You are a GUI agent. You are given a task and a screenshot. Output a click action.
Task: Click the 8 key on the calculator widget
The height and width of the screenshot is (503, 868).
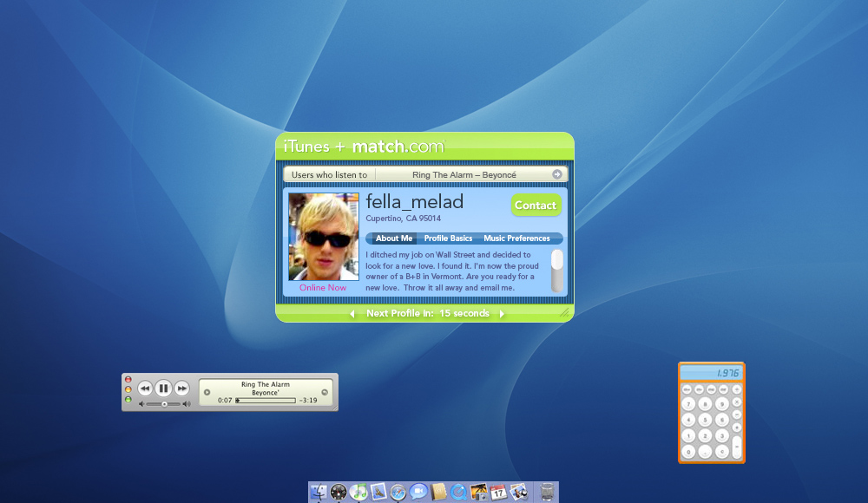(x=705, y=404)
